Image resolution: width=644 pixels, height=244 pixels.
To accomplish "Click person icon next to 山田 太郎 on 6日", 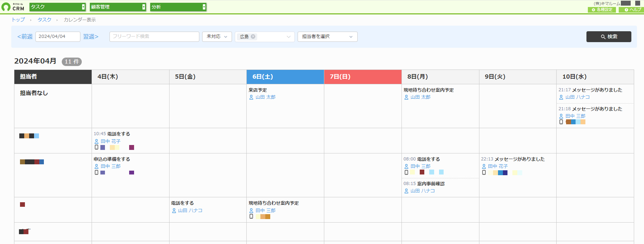I will [x=251, y=97].
